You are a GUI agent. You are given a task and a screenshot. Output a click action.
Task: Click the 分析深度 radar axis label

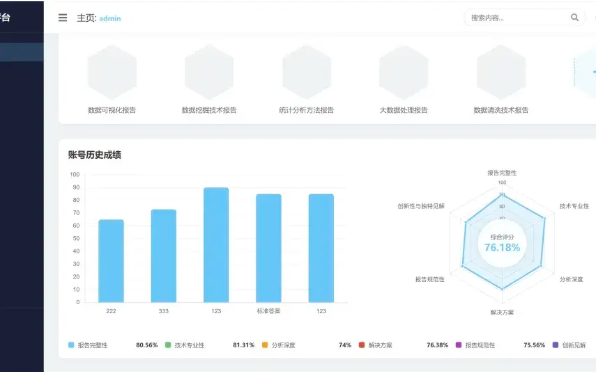(571, 279)
